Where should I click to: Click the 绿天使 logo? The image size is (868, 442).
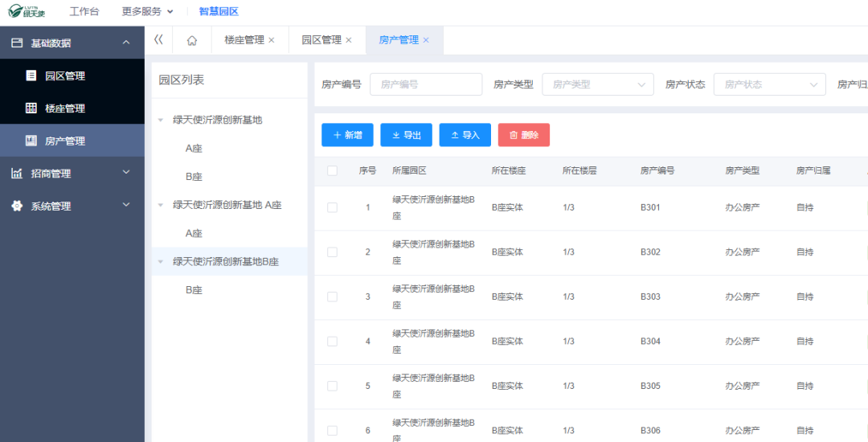click(27, 11)
